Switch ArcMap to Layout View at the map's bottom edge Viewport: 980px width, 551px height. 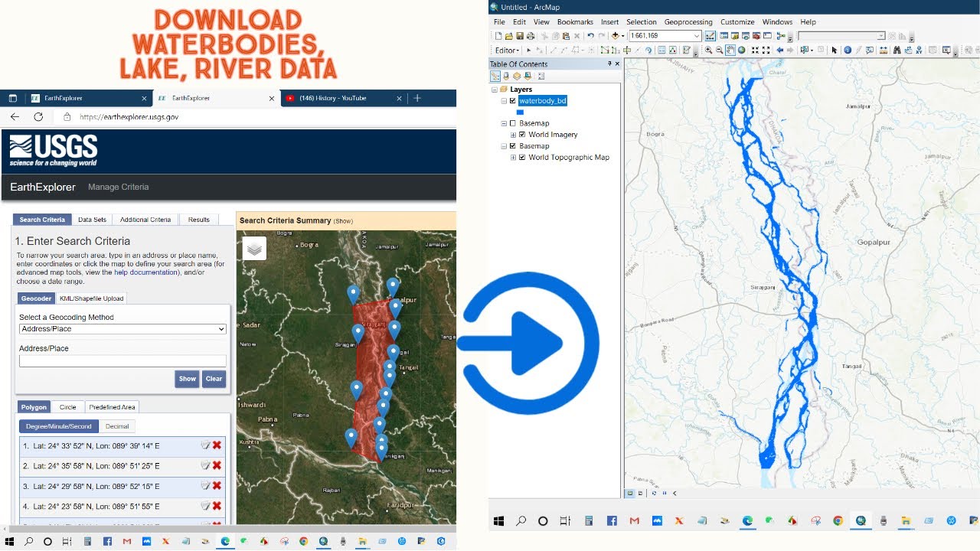pyautogui.click(x=640, y=493)
